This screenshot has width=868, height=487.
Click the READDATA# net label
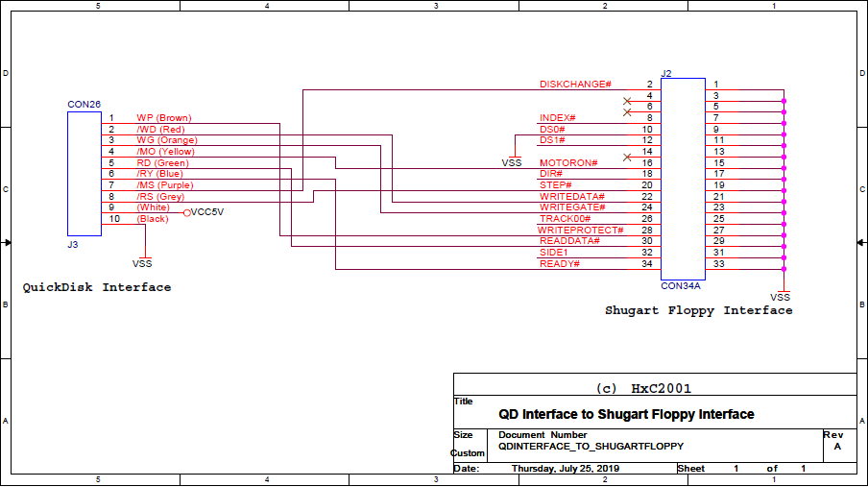pos(569,241)
